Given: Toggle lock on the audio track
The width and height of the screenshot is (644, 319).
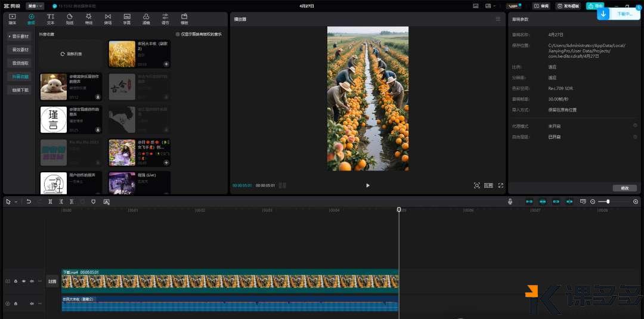Looking at the screenshot, I should coord(16,303).
